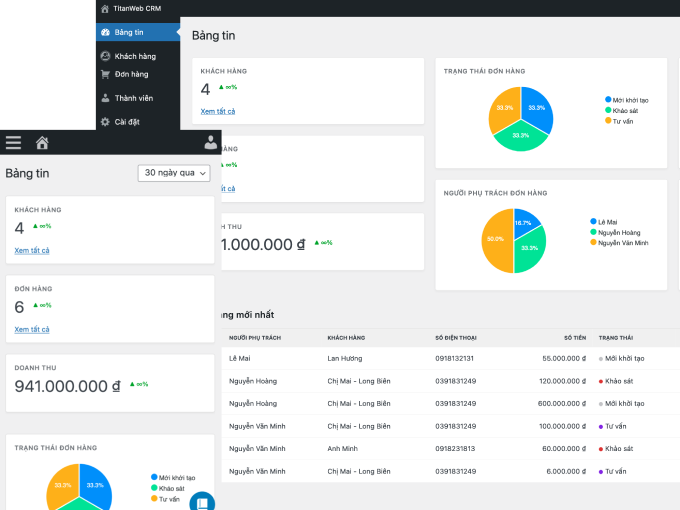Viewport: 680px width, 510px height.
Task: Click the Thành viên member icon in sidebar
Action: tap(105, 98)
